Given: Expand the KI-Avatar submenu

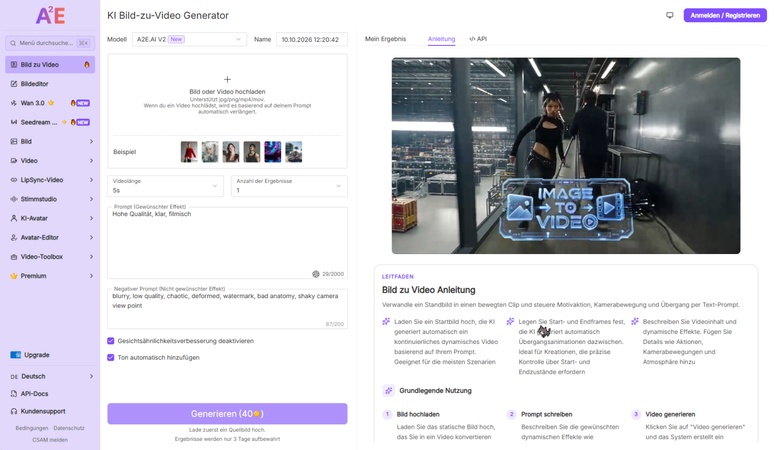Looking at the screenshot, I should click(x=50, y=218).
